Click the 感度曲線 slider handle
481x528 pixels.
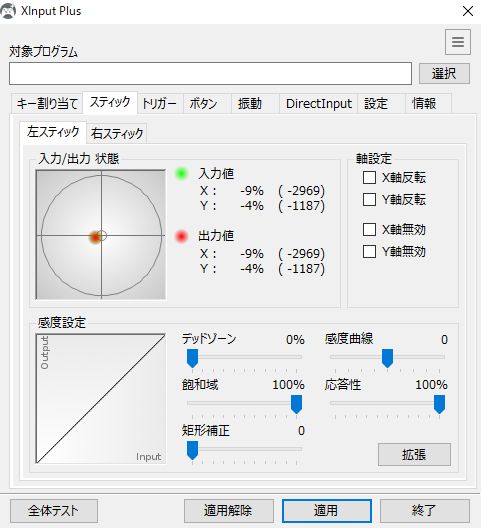pyautogui.click(x=387, y=358)
